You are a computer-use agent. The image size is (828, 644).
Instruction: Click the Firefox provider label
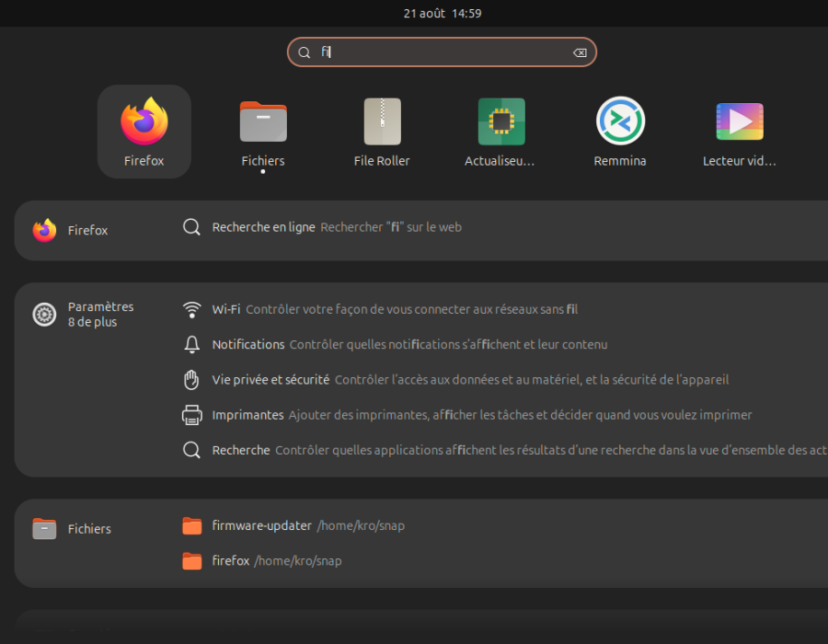pyautogui.click(x=87, y=230)
